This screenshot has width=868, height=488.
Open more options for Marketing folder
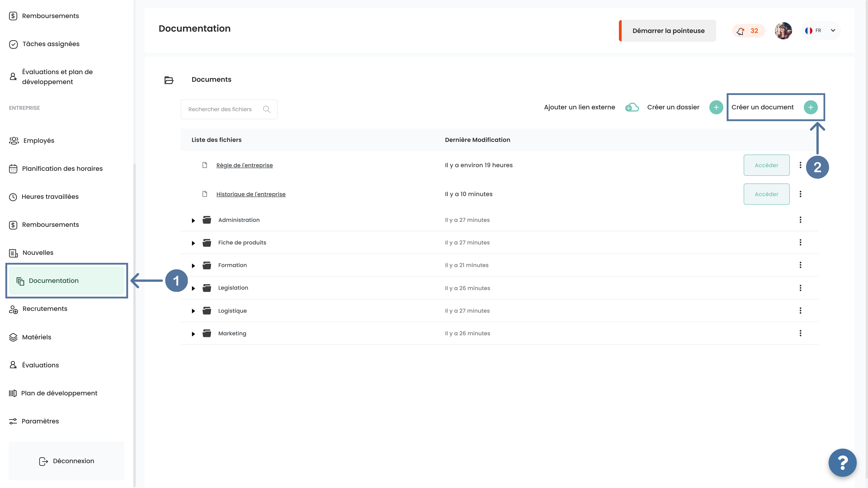[801, 333]
